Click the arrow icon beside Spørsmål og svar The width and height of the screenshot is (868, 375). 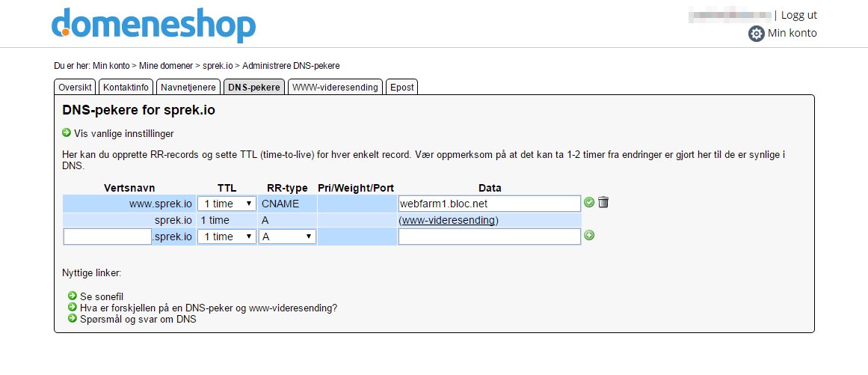[x=73, y=319]
